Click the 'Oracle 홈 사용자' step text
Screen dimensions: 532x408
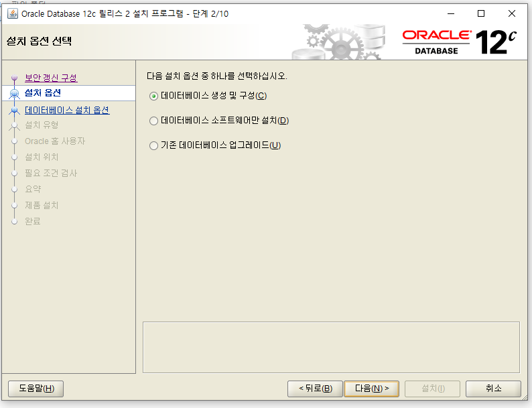(x=55, y=141)
